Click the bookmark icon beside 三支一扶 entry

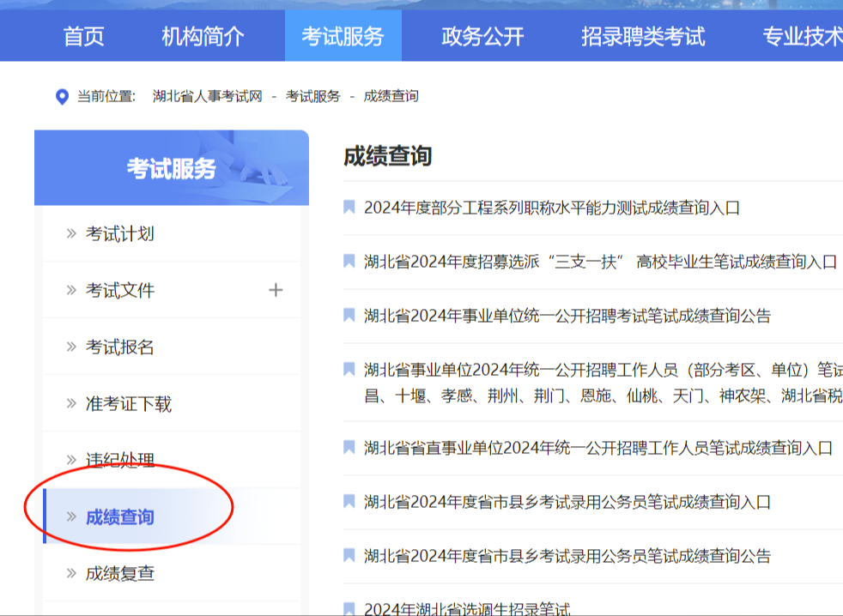pyautogui.click(x=349, y=261)
